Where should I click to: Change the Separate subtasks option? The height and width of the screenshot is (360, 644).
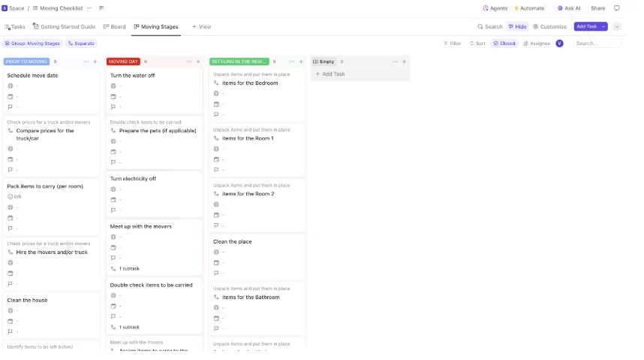[81, 44]
